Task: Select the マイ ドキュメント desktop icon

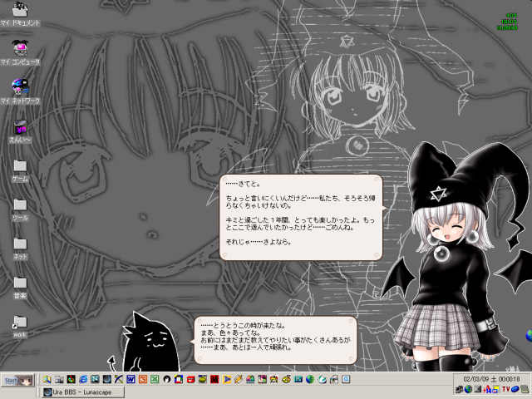Action: point(20,13)
